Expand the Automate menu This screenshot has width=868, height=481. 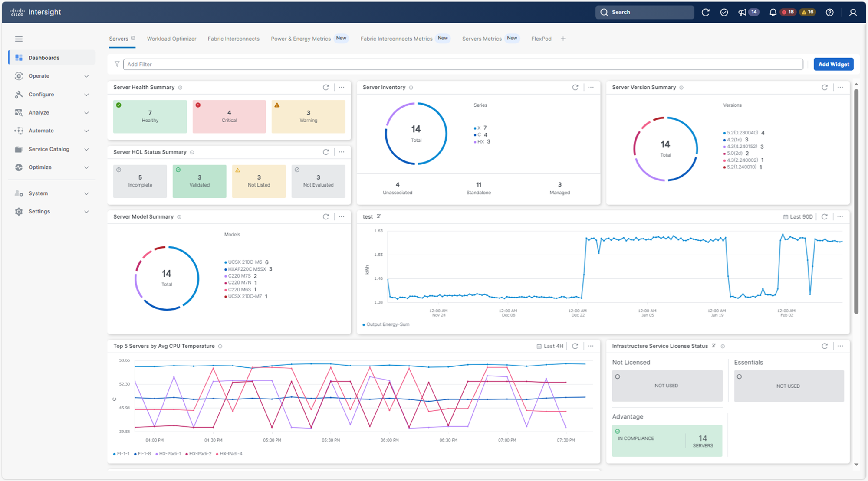coord(52,131)
